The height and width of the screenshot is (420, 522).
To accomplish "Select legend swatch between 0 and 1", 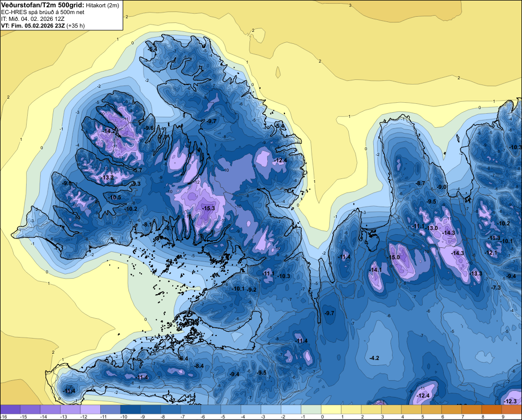I will [x=331, y=410].
